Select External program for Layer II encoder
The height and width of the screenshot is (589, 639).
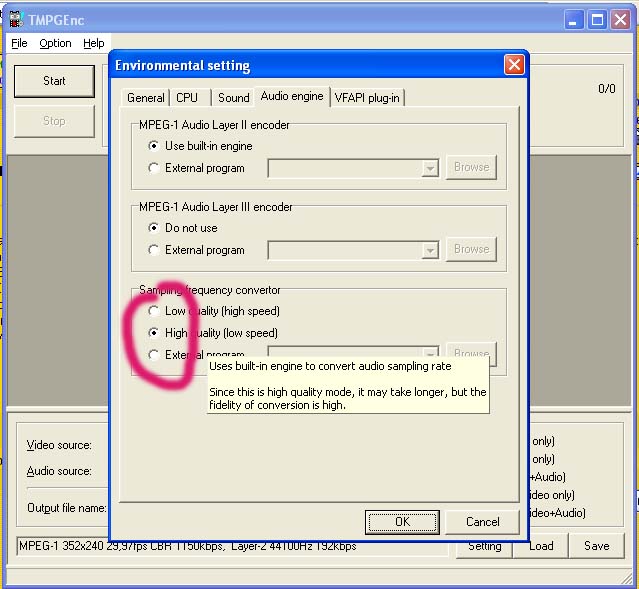click(196, 168)
